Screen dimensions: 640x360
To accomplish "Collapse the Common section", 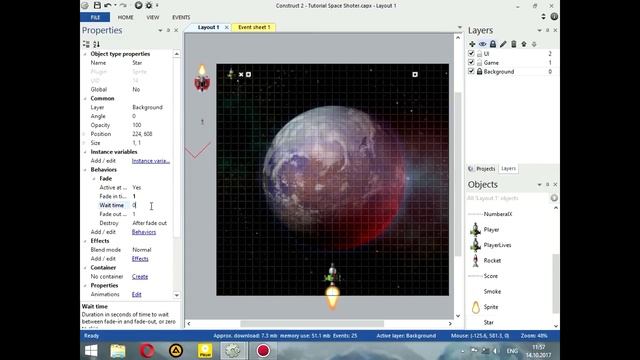I will tap(85, 98).
